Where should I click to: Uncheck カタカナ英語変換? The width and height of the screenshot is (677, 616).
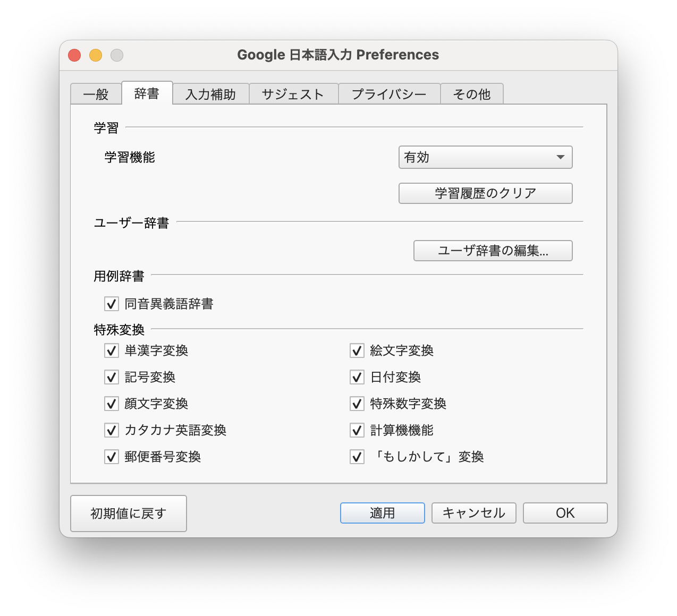pyautogui.click(x=112, y=431)
